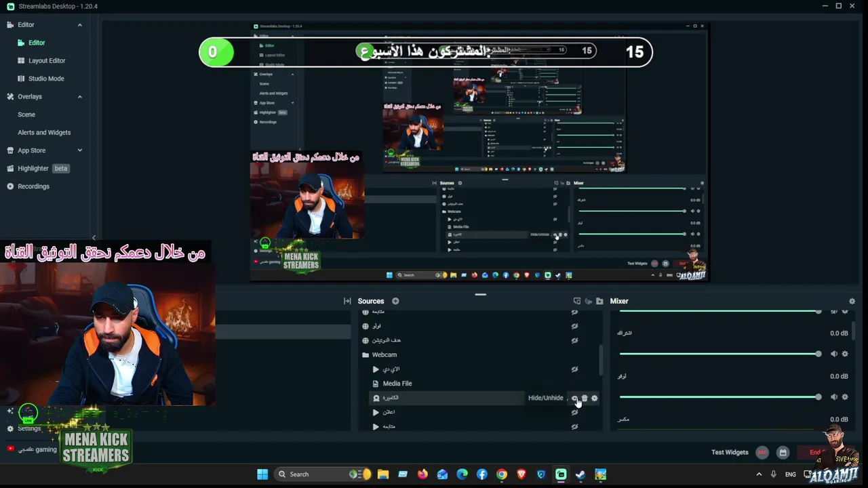Mute the اشتراك mixer channel
The height and width of the screenshot is (488, 868).
point(834,354)
